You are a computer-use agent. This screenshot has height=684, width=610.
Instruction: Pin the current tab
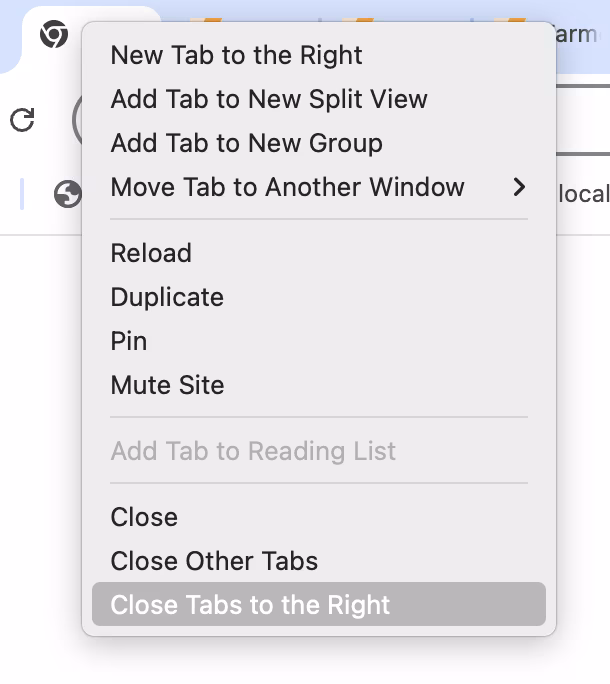coord(129,341)
